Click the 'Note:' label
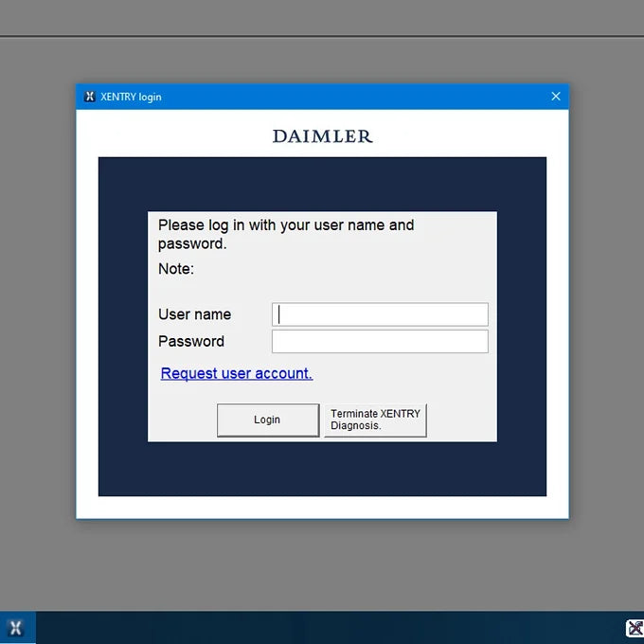This screenshot has width=644, height=644. pyautogui.click(x=176, y=269)
